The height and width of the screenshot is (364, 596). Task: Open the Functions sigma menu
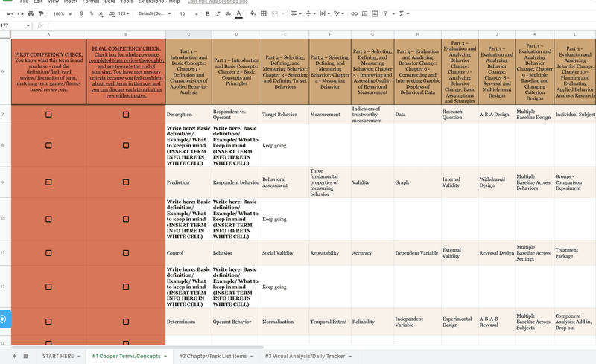[402, 13]
